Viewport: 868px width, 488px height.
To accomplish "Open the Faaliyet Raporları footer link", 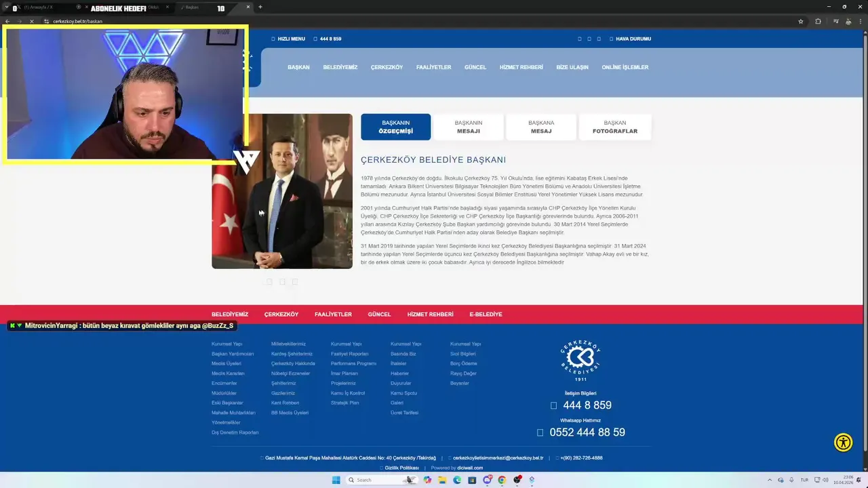I will click(350, 354).
